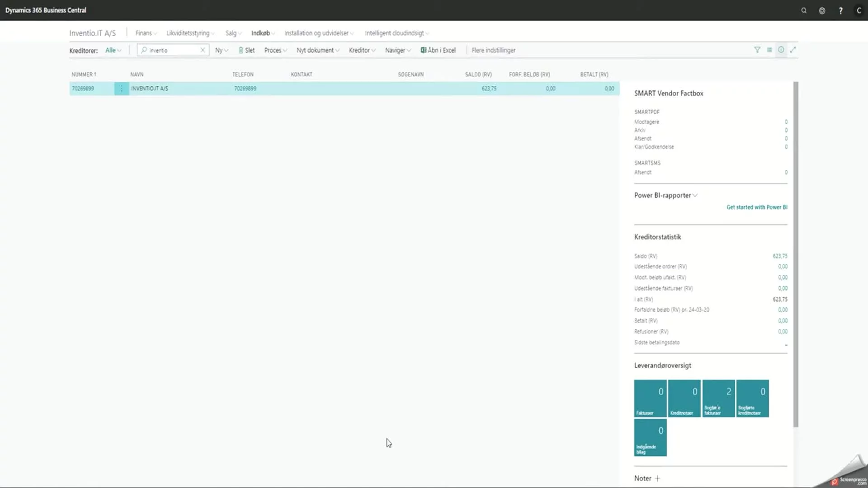
Task: Open the Alle view dropdown
Action: click(113, 50)
